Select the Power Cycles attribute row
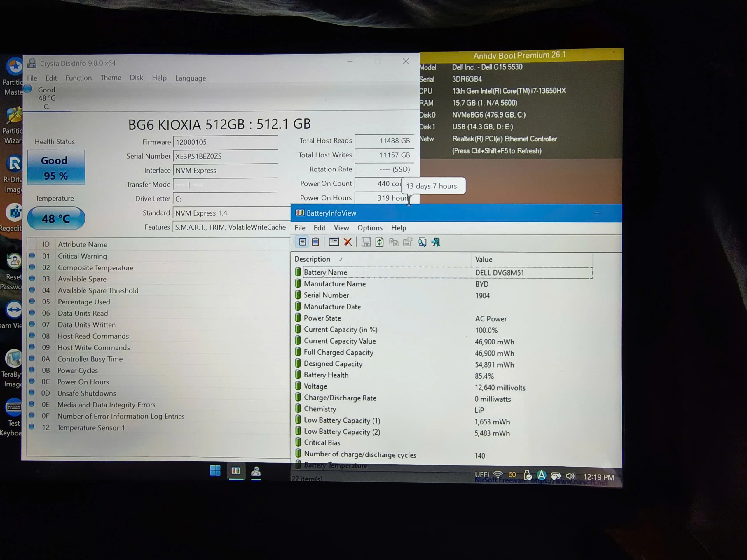This screenshot has width=747, height=560. tap(158, 370)
